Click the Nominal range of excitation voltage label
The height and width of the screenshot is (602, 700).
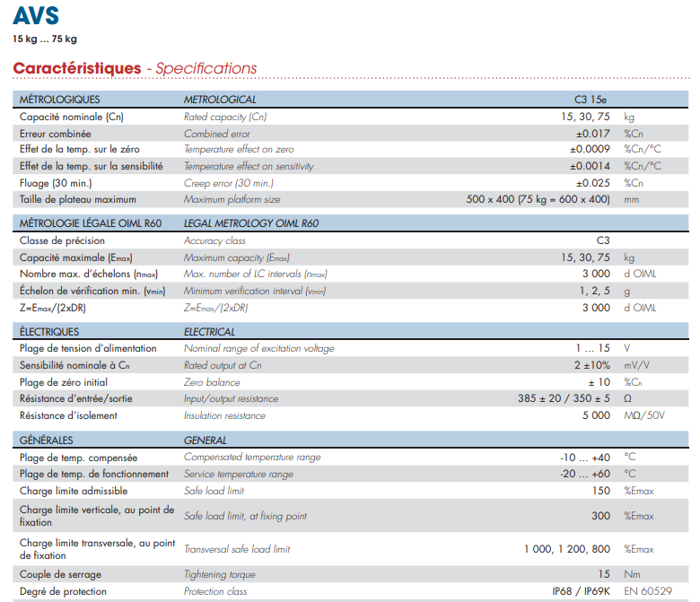(x=258, y=348)
